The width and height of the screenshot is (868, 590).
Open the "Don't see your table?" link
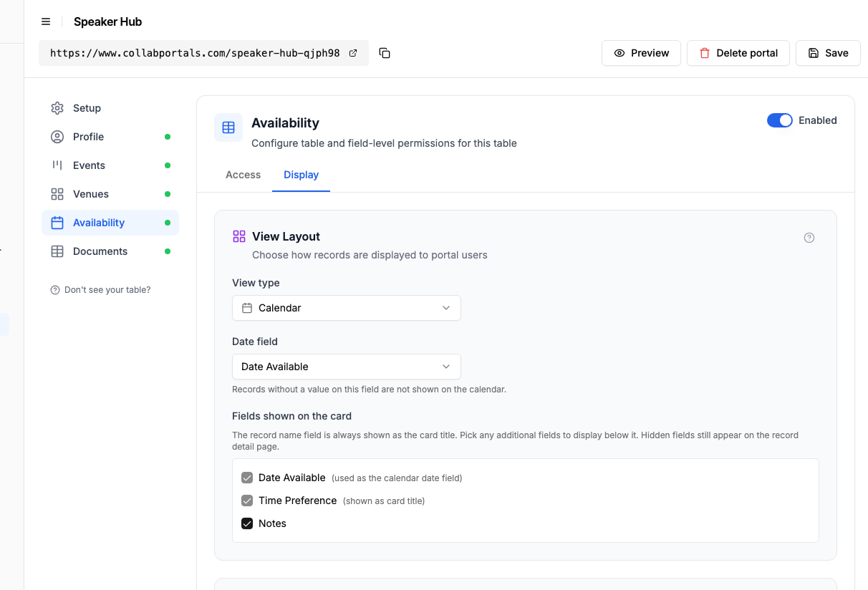point(100,290)
